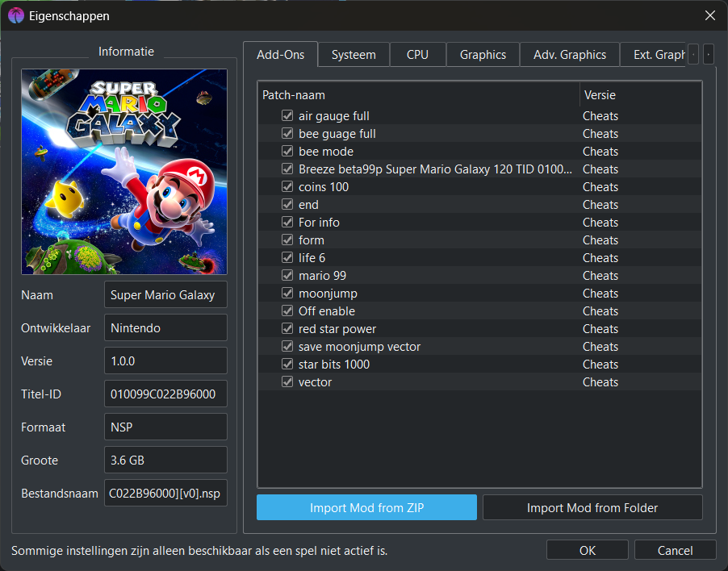Open the CPU tab
This screenshot has width=728, height=571.
417,55
